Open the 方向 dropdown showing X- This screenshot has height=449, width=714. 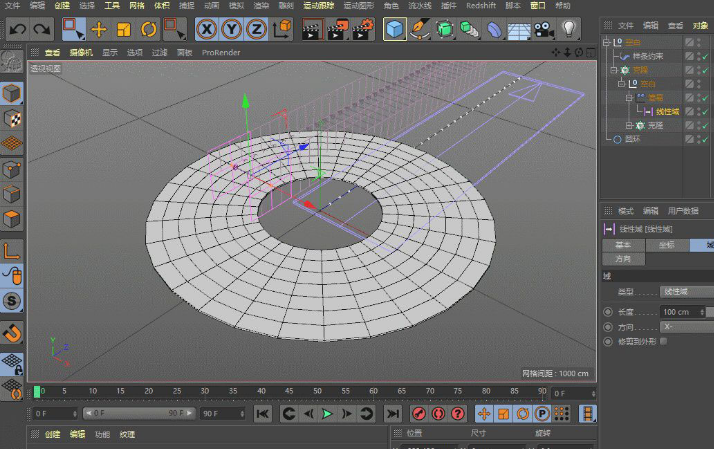click(x=688, y=327)
